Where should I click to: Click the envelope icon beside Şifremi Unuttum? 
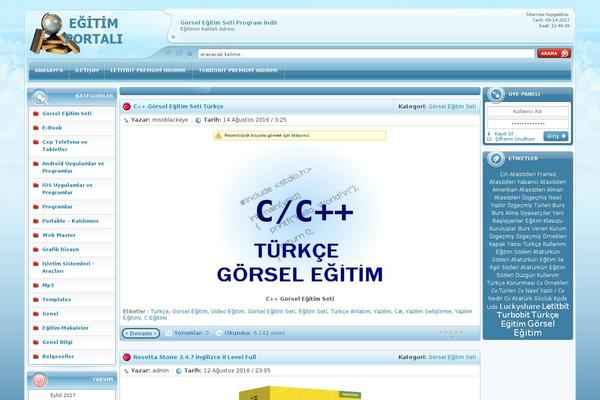pos(489,139)
